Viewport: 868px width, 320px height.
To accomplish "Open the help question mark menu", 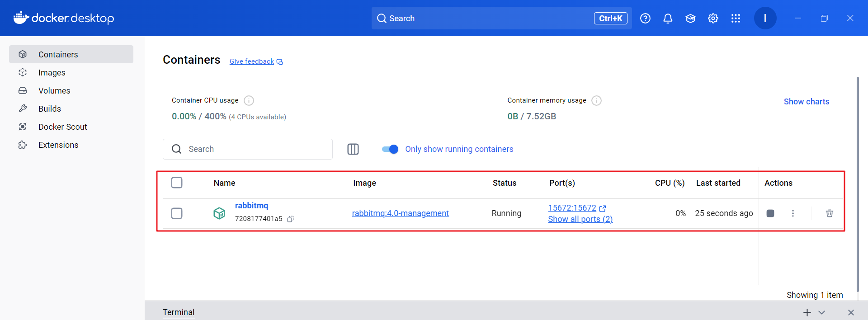I will pos(645,18).
